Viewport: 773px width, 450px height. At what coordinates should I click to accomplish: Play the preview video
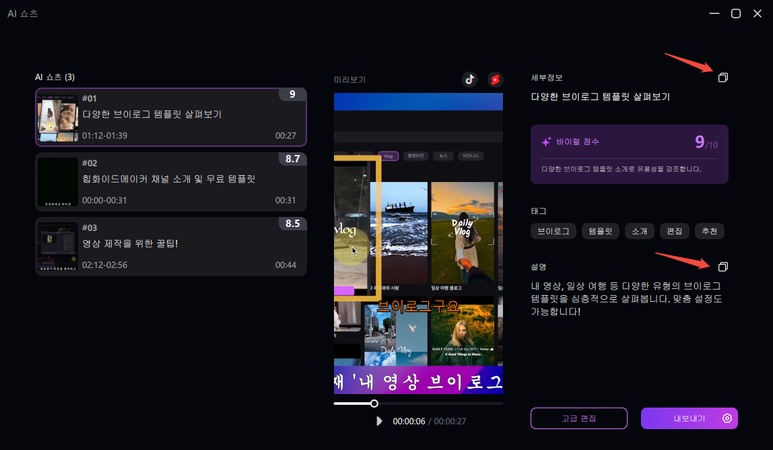pyautogui.click(x=379, y=421)
